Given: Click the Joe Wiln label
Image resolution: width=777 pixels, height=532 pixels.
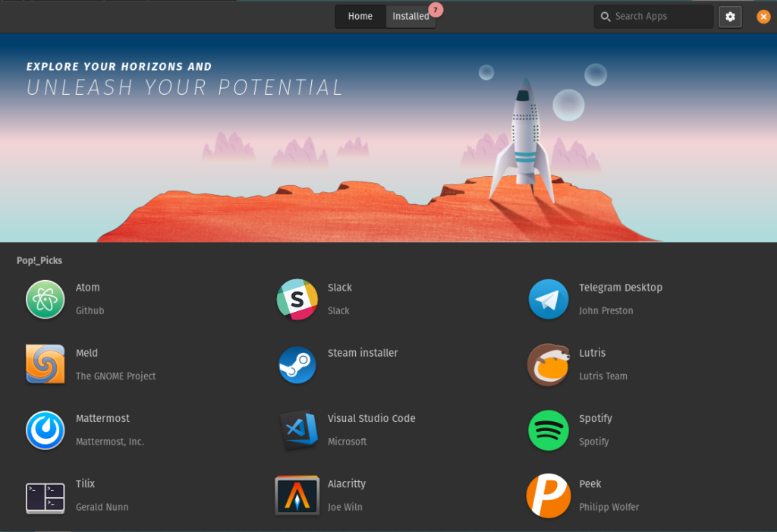Looking at the screenshot, I should point(345,507).
